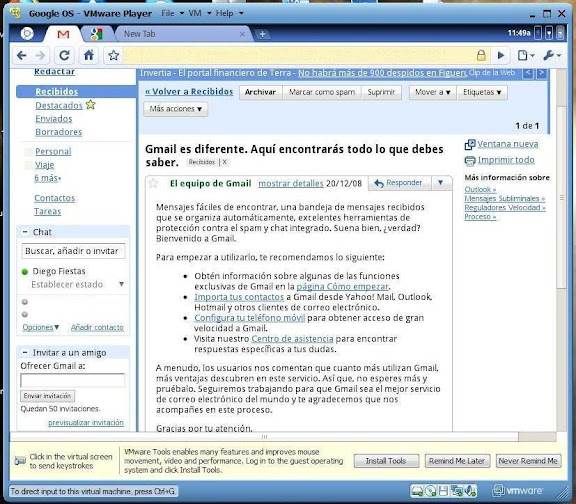Viewport: 576px width, 504px height.
Task: Go back with the browser back arrow
Action: tap(22, 55)
